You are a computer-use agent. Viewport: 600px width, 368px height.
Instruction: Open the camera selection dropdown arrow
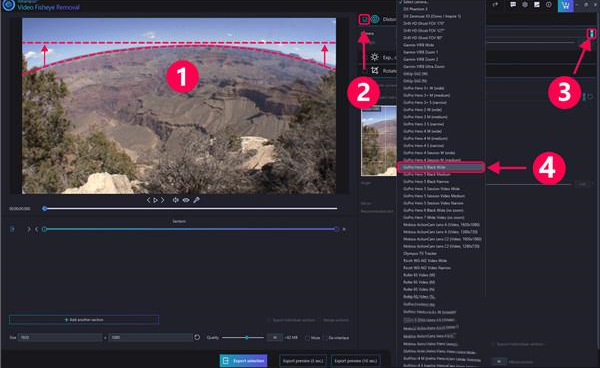(x=592, y=34)
